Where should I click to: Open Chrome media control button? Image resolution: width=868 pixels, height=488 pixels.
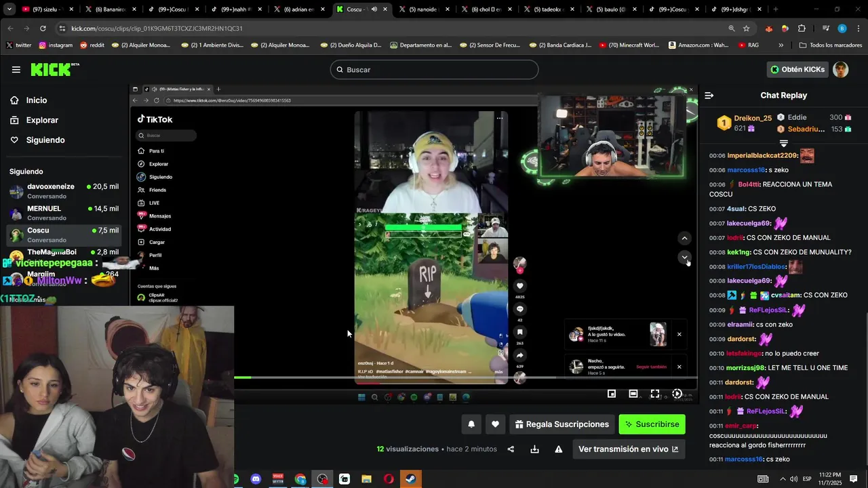(825, 28)
